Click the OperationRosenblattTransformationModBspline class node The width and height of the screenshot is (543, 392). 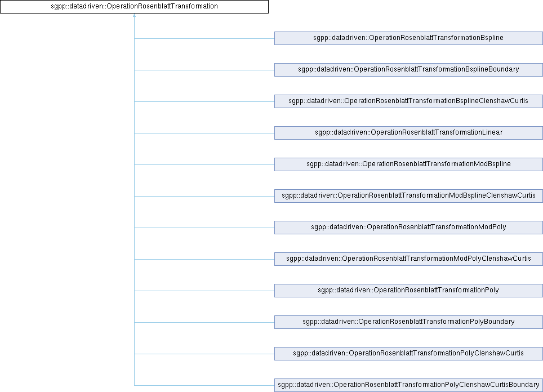pos(408,164)
